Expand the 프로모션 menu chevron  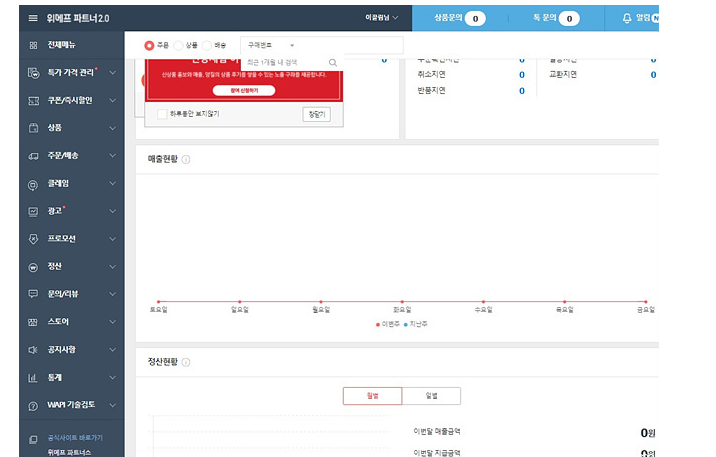click(113, 239)
